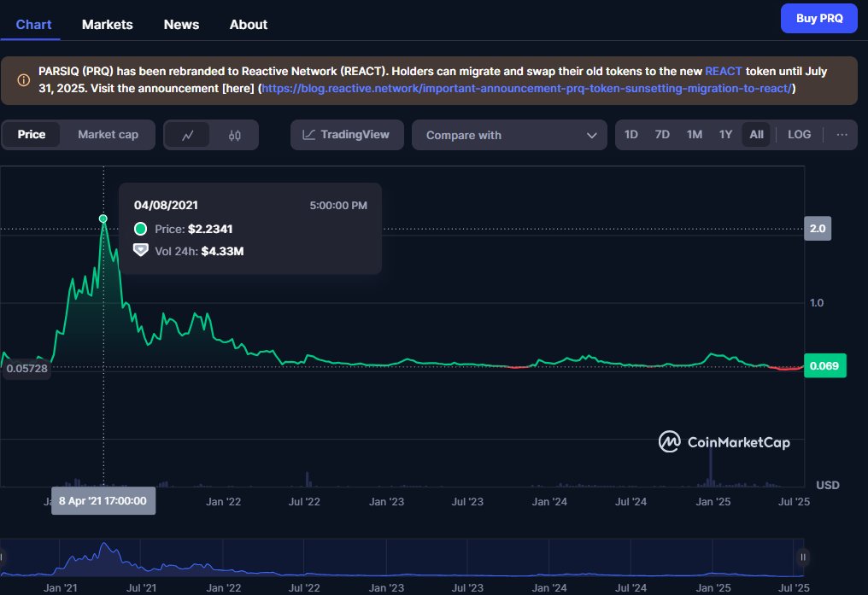Expand the Compare with dropdown

509,135
